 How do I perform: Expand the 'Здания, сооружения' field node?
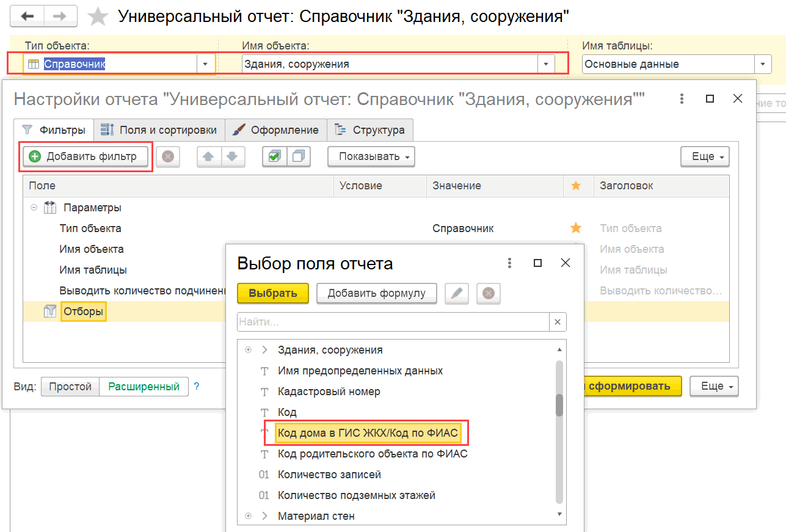[248, 350]
